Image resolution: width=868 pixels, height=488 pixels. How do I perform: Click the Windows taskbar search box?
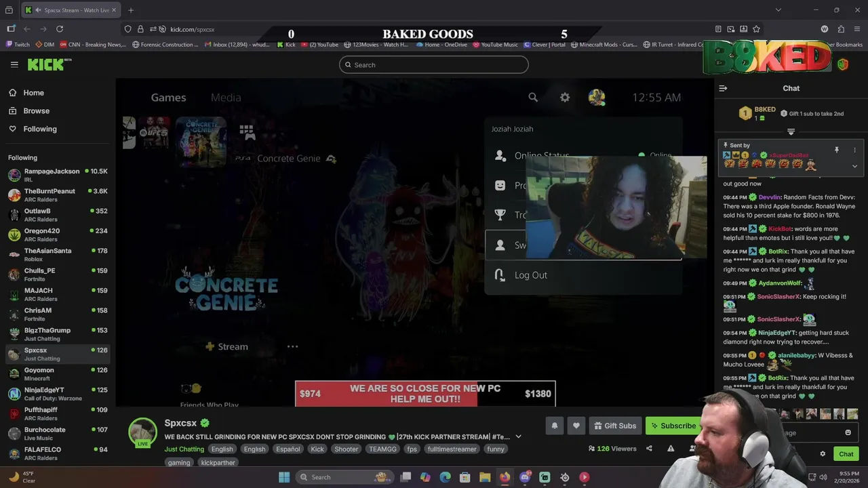point(343,477)
